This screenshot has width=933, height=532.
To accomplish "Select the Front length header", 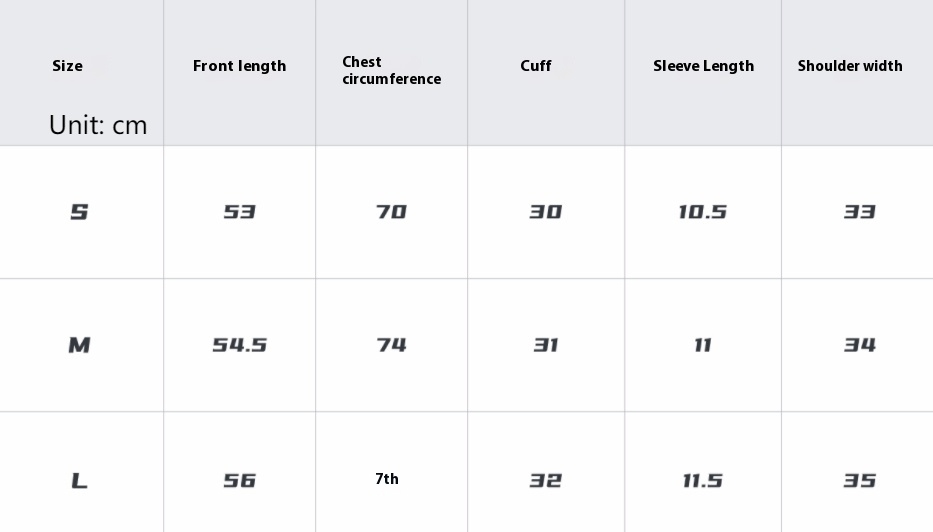I will coord(239,66).
